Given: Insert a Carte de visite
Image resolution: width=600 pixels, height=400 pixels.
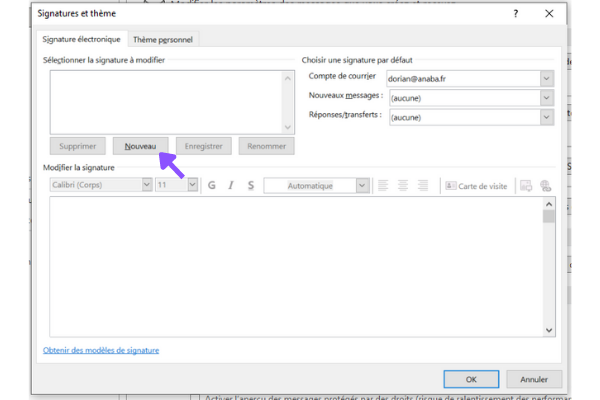Looking at the screenshot, I should pos(476,186).
